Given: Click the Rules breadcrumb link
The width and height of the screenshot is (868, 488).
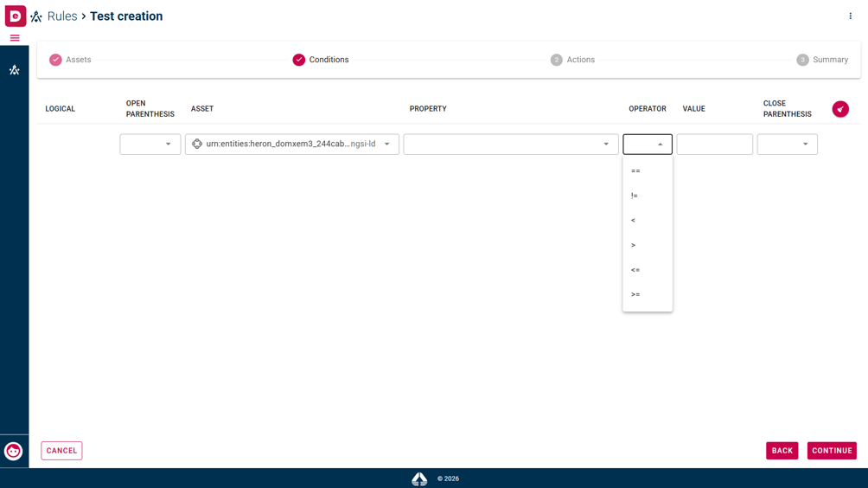Looking at the screenshot, I should [x=62, y=16].
